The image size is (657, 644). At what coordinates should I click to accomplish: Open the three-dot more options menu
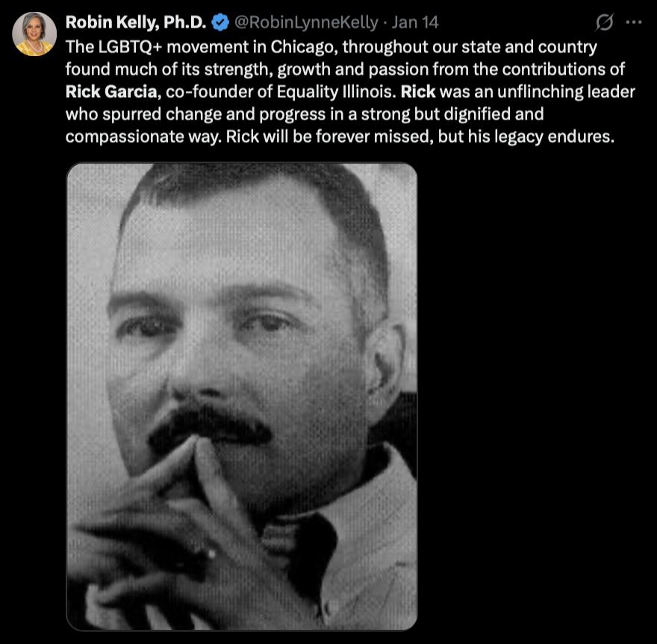tap(634, 23)
